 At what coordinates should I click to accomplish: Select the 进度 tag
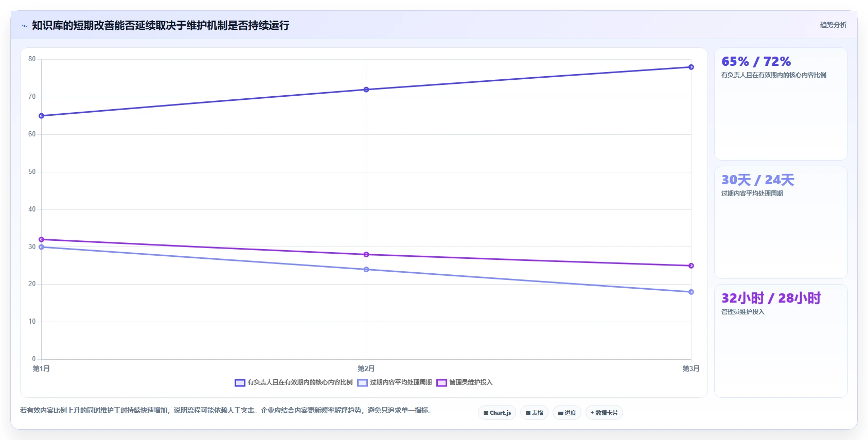tap(567, 413)
